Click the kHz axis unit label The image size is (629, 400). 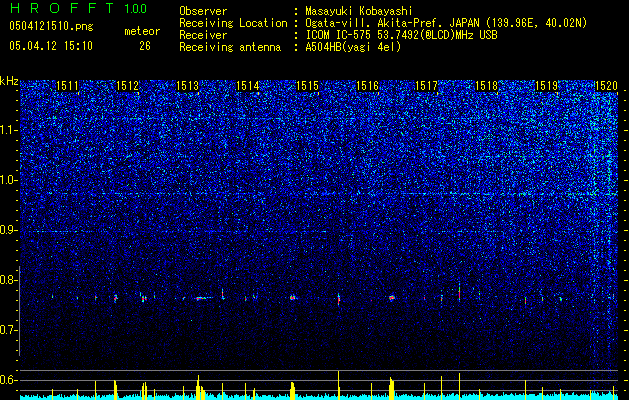point(9,82)
